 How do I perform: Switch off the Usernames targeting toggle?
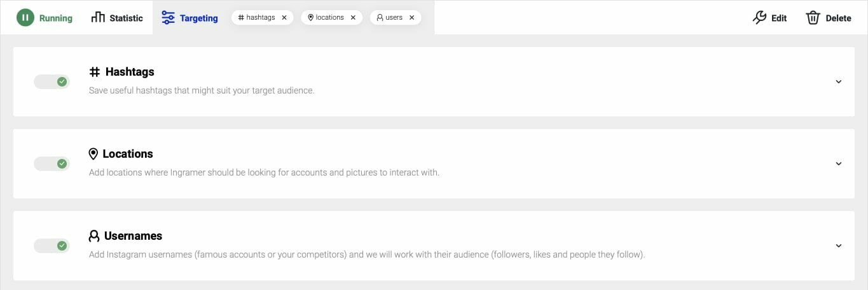52,245
